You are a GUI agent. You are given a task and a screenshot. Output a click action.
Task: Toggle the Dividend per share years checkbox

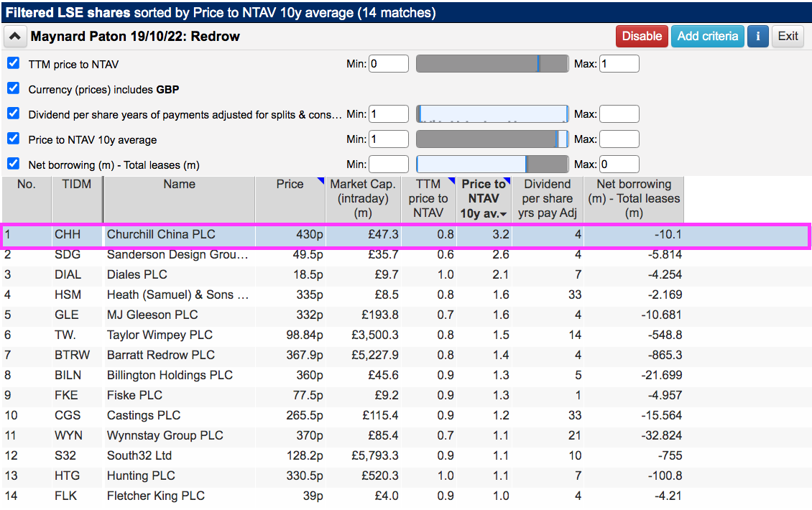[14, 113]
